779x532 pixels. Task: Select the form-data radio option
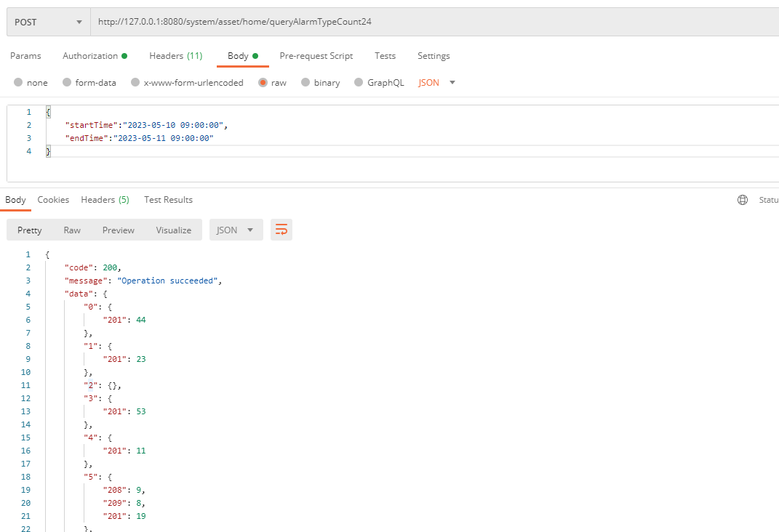pos(67,83)
